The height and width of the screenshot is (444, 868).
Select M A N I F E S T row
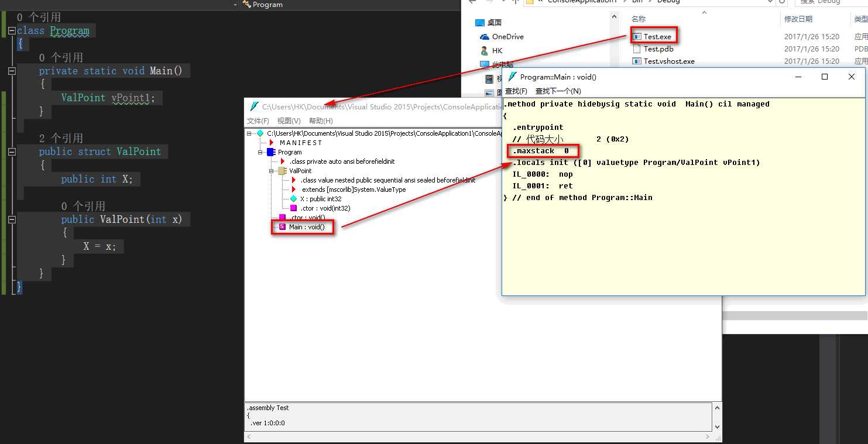301,143
